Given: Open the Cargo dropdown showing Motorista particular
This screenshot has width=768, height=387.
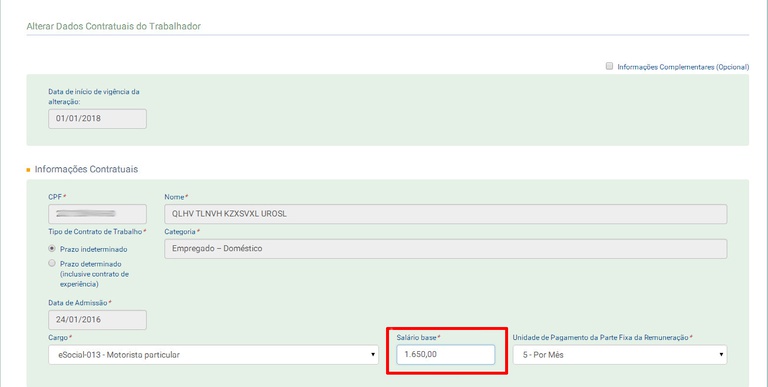Looking at the screenshot, I should coord(214,355).
